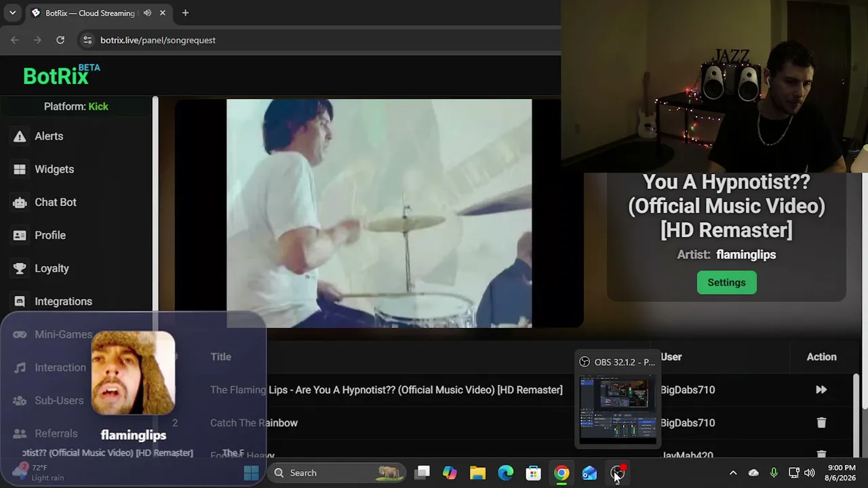Show hidden system tray icons
Image resolution: width=868 pixels, height=488 pixels.
[x=733, y=473]
